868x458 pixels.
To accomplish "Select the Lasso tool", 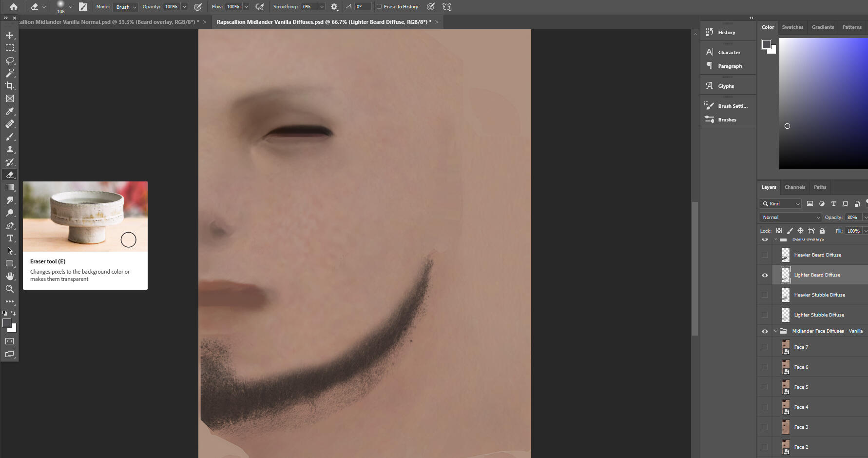I will pyautogui.click(x=10, y=60).
